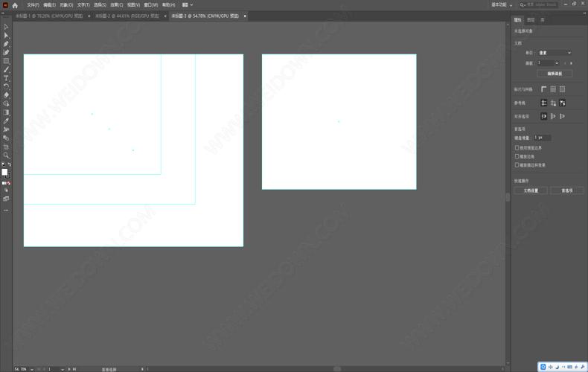Select the Rectangle tool
The image size is (588, 372).
coord(6,61)
